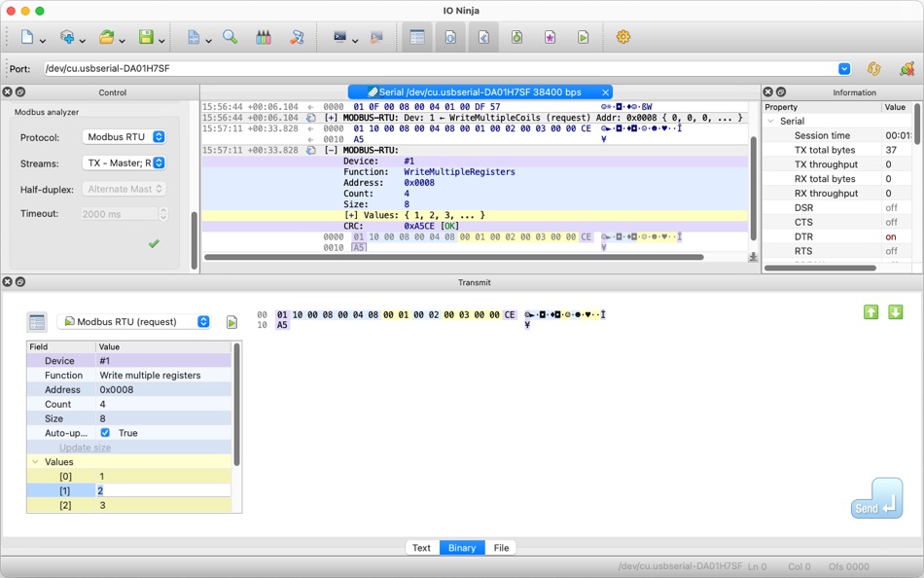
Task: Click the stopwatch document toolbar icon
Action: click(516, 37)
